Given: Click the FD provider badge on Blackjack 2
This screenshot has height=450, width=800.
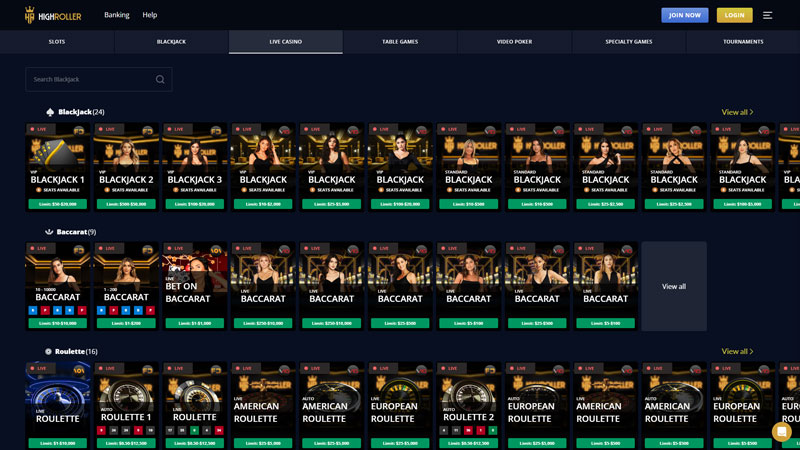Looking at the screenshot, I should (147, 131).
